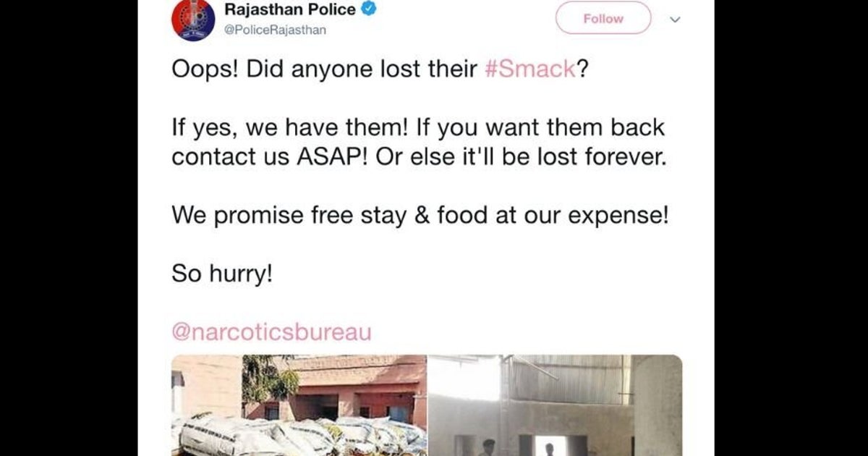Click the "Oops! Did anyone lost" text

pyautogui.click(x=324, y=69)
